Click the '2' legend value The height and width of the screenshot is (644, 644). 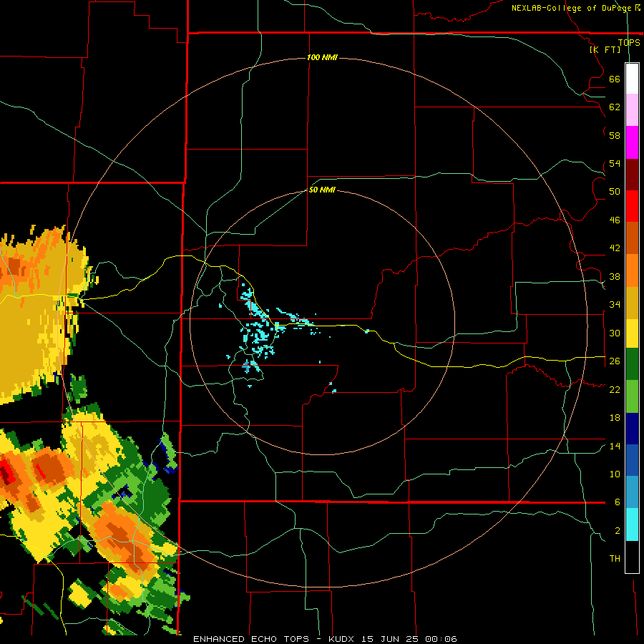pyautogui.click(x=618, y=531)
